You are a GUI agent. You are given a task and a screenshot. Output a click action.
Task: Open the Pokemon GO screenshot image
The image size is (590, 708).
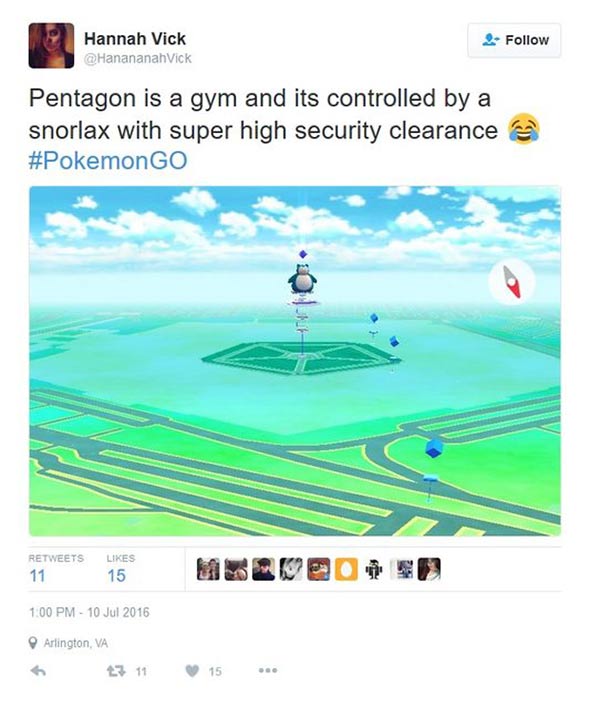(x=295, y=361)
